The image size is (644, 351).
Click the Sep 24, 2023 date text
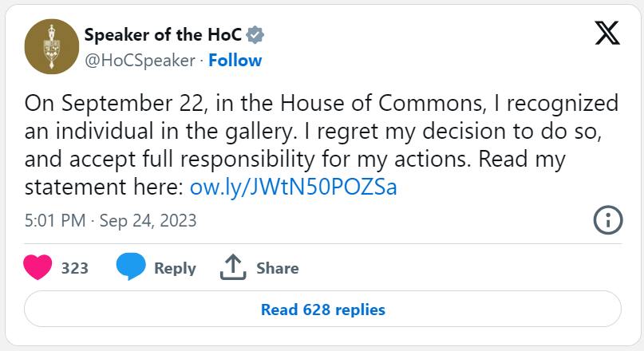pos(148,220)
